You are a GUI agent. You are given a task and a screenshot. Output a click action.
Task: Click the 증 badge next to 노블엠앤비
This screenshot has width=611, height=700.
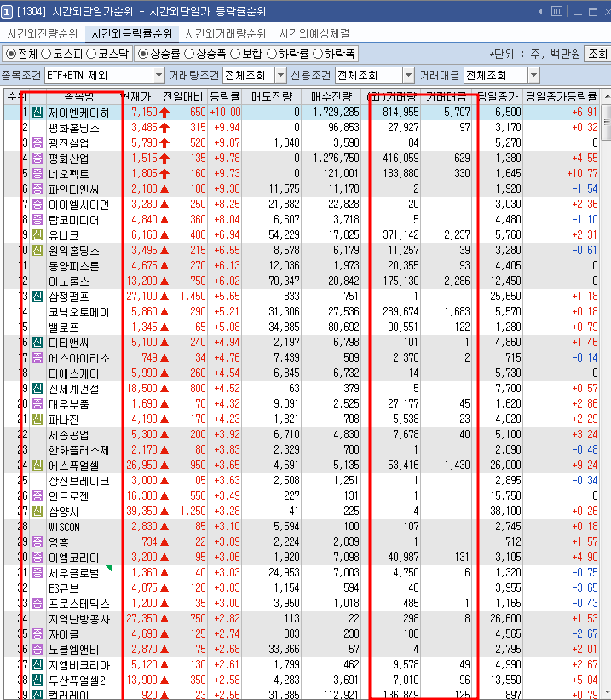(37, 649)
